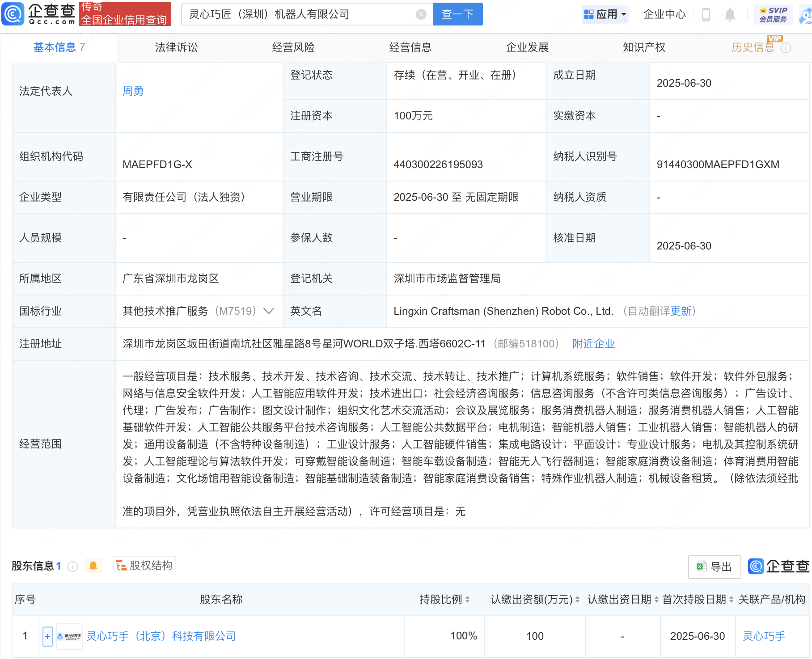Open the mobile phone app icon
Viewport: 812px width, 659px height.
tap(706, 15)
